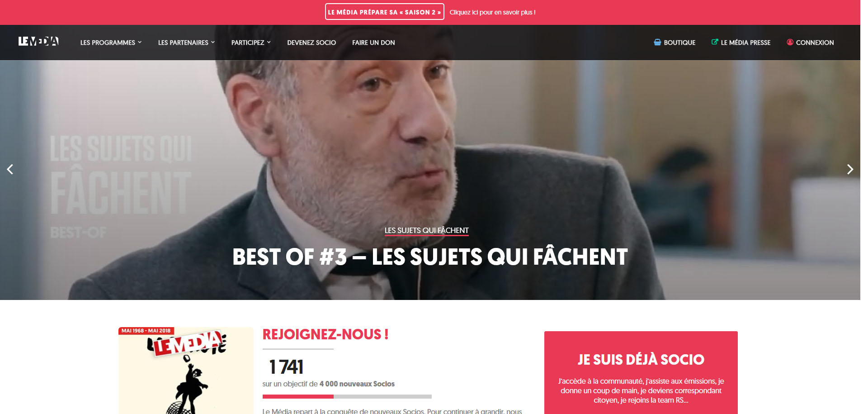Click the Socios goal progress bar
Viewport: 868px width, 414px height.
(x=347, y=396)
